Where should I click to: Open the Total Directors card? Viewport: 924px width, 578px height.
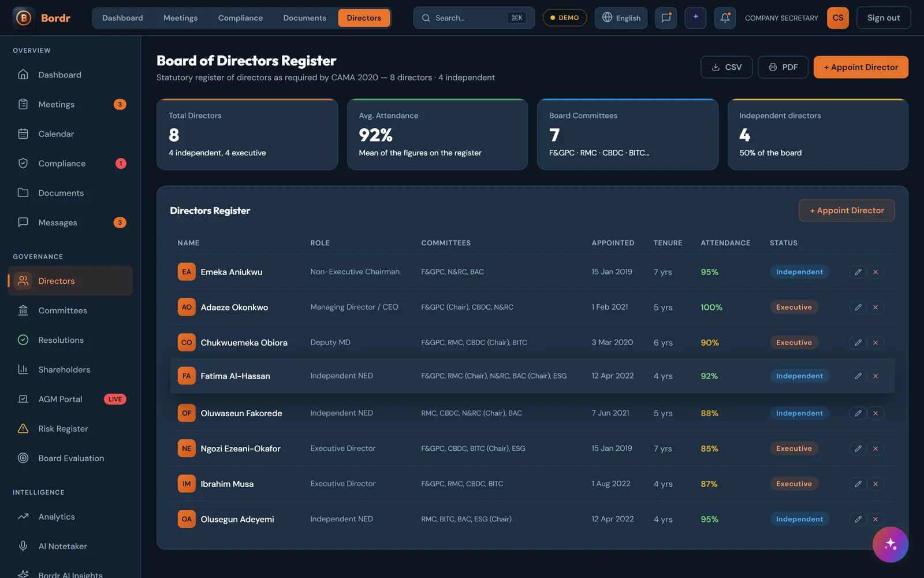pyautogui.click(x=247, y=134)
